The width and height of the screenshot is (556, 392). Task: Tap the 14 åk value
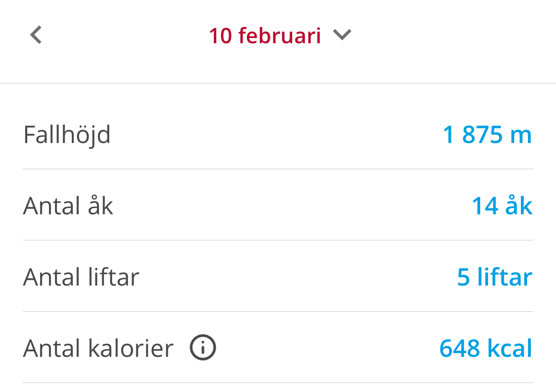502,206
